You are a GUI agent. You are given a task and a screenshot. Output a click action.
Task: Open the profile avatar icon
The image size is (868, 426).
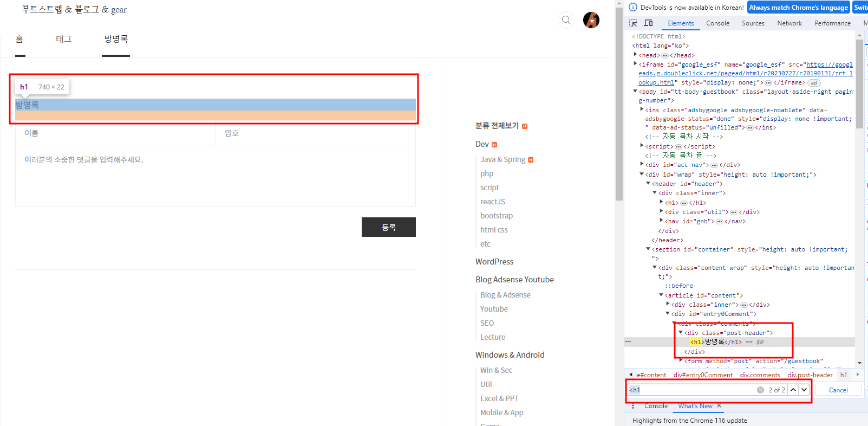pyautogui.click(x=591, y=20)
